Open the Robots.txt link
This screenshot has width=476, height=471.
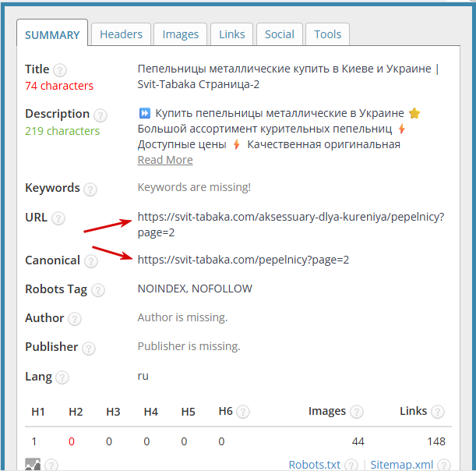click(x=314, y=465)
